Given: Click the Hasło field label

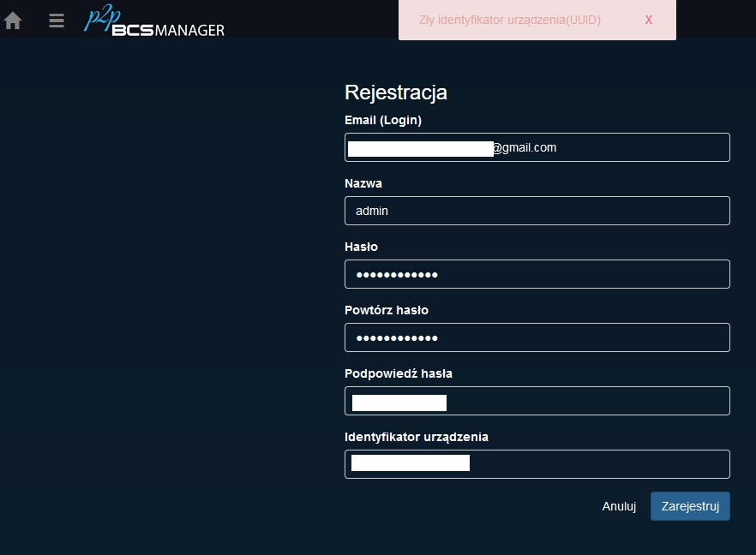Looking at the screenshot, I should coord(362,247).
